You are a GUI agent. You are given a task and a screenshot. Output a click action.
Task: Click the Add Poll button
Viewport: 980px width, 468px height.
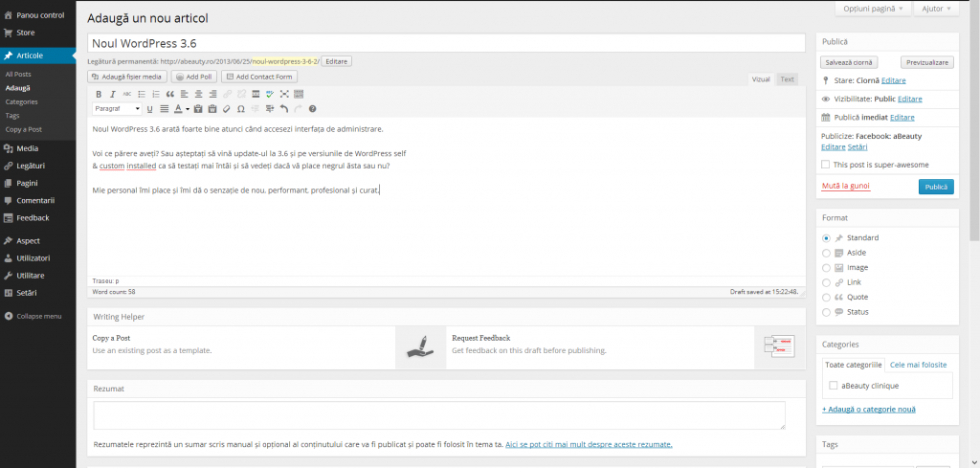(193, 77)
